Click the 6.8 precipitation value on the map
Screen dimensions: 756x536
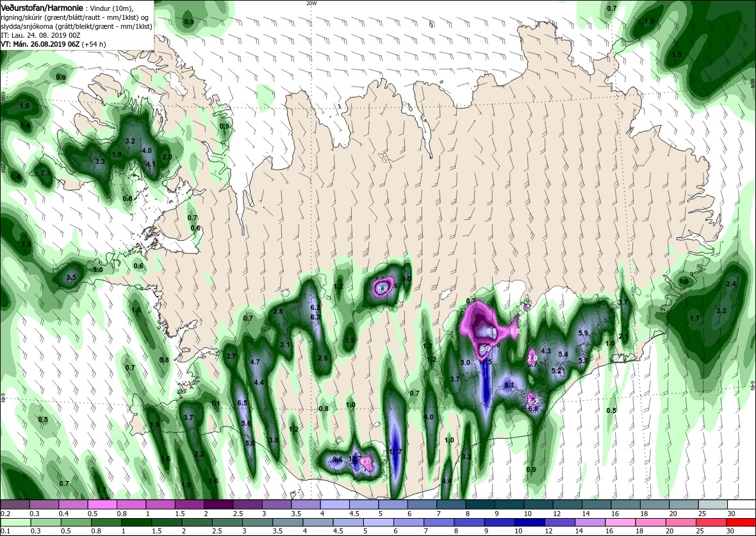533,409
